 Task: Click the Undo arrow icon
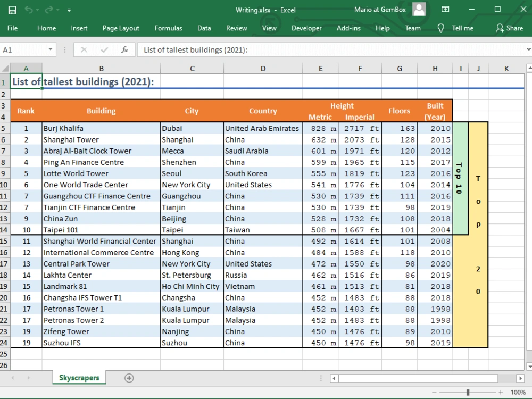pos(29,10)
